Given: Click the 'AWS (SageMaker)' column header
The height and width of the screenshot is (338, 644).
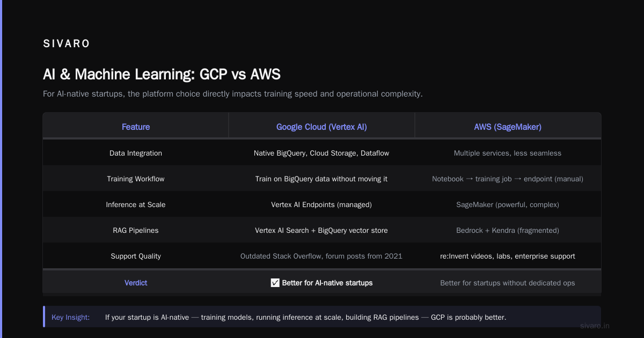Looking at the screenshot, I should tap(508, 127).
